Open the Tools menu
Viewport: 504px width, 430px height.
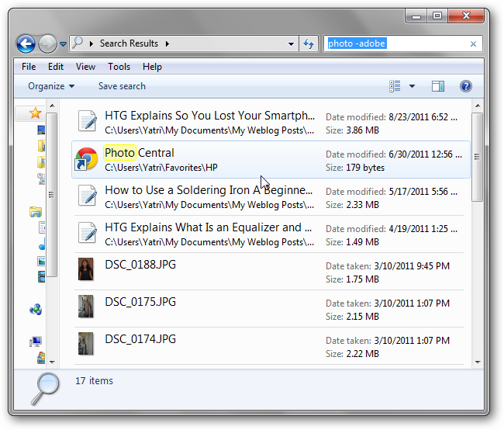click(x=119, y=67)
